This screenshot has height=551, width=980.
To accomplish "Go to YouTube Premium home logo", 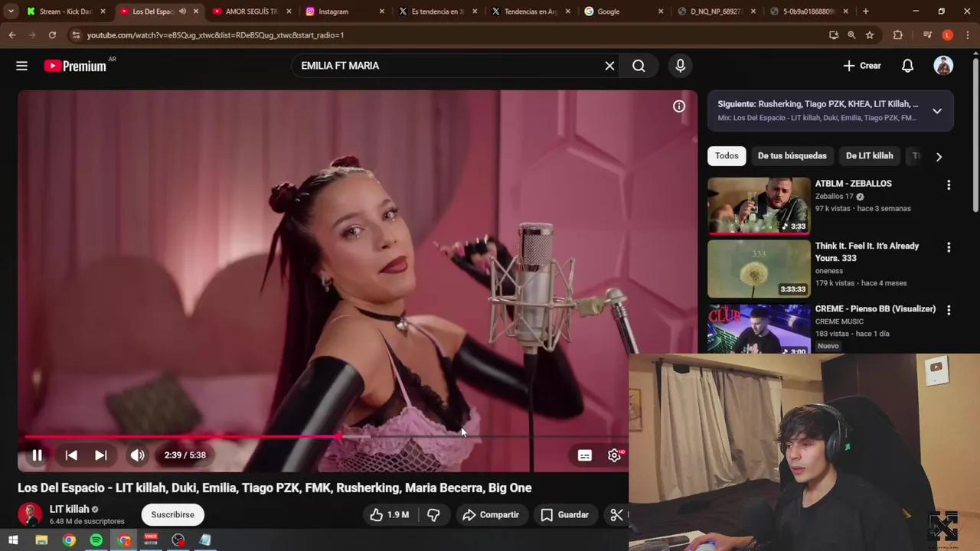I will coord(75,66).
